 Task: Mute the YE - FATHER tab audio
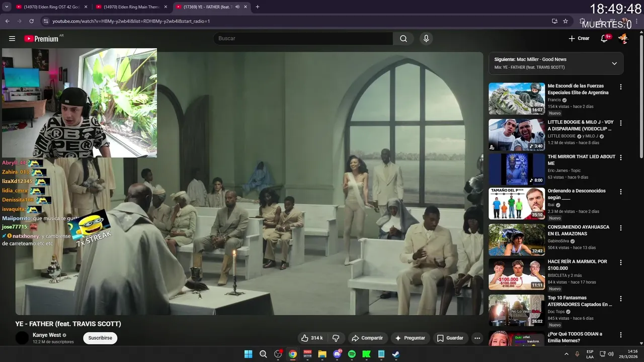point(237,7)
